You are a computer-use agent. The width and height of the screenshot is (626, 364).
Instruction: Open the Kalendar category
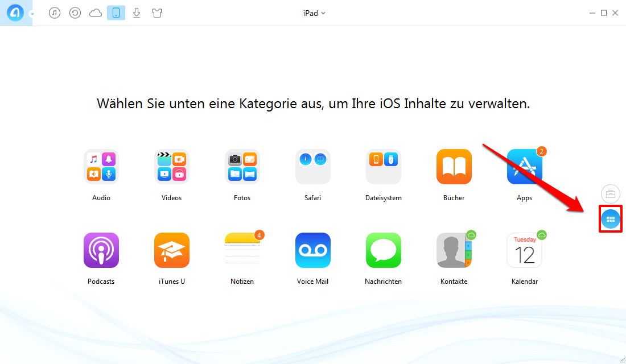[525, 250]
